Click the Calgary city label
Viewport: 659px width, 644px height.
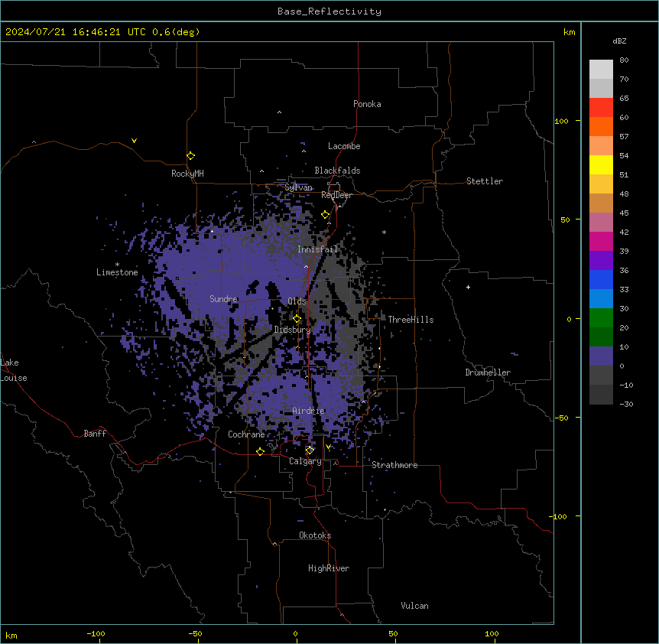coord(305,461)
